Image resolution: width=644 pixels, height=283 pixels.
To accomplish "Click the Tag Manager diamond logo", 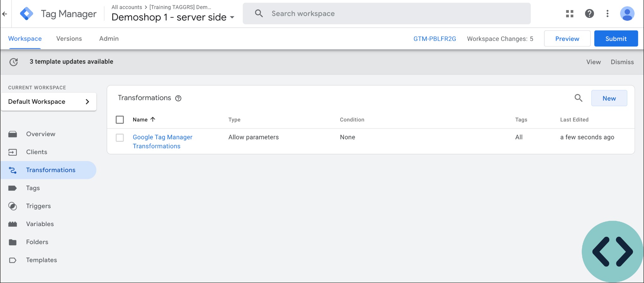I will (x=26, y=14).
